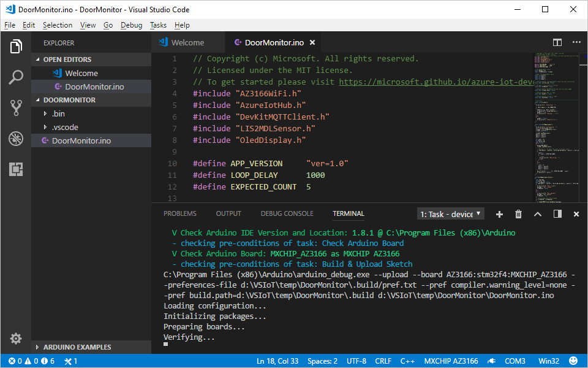The image size is (588, 368).
Task: Toggle Explorer view in activity bar
Action: (x=16, y=47)
